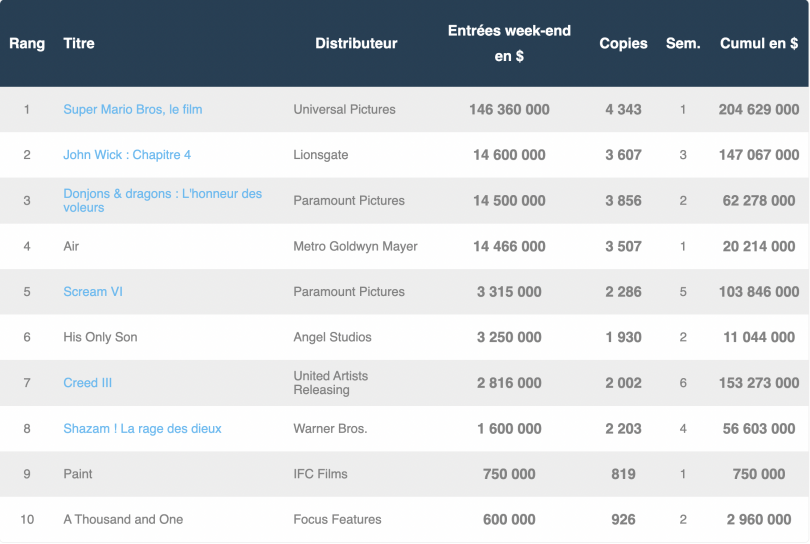Click distributor Focus Features

tap(337, 520)
